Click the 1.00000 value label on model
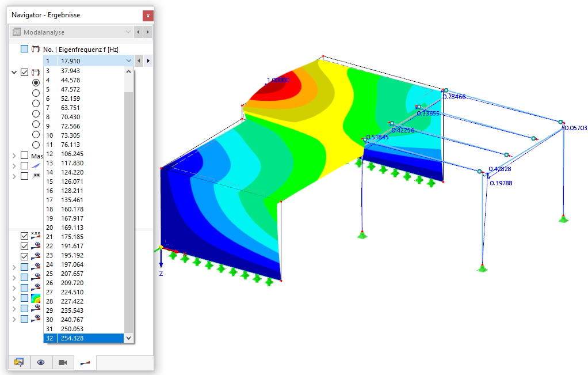The height and width of the screenshot is (375, 588). (x=278, y=80)
